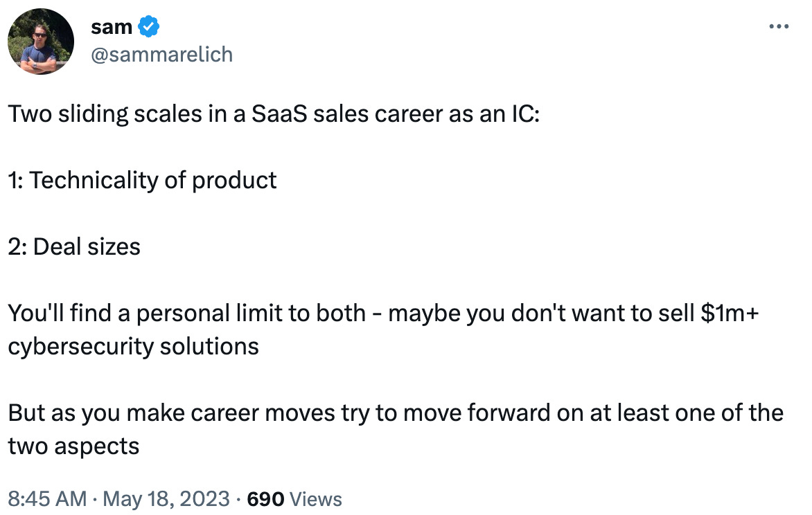
Task: Click the "Views" label after 690
Action: tap(316, 500)
